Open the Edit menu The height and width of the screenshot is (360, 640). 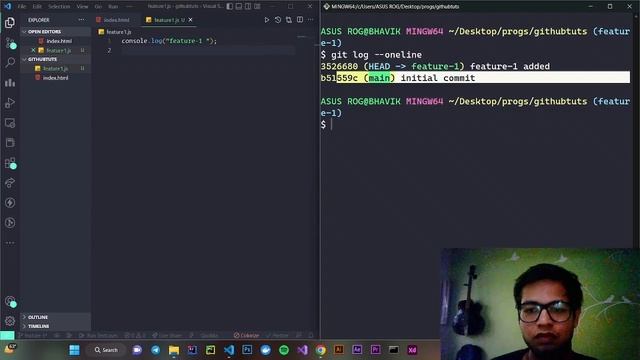37,7
